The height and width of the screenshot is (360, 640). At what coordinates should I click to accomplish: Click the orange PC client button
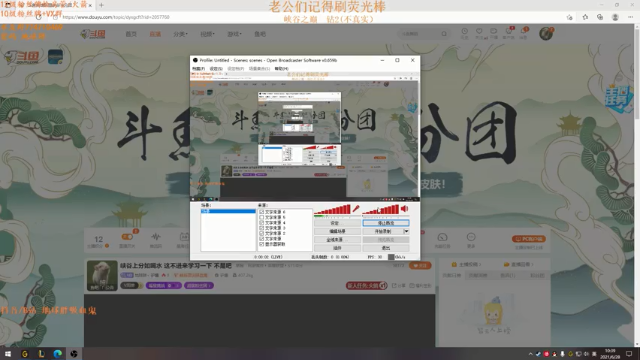529,239
